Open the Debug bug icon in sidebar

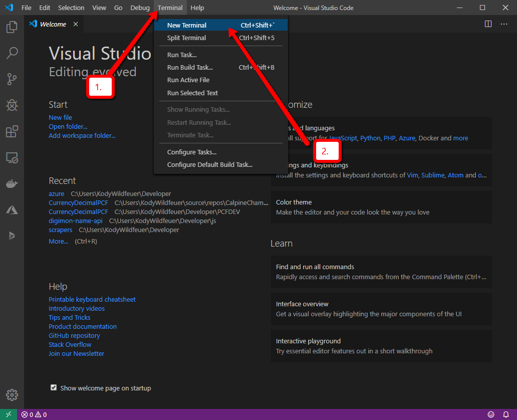click(12, 105)
